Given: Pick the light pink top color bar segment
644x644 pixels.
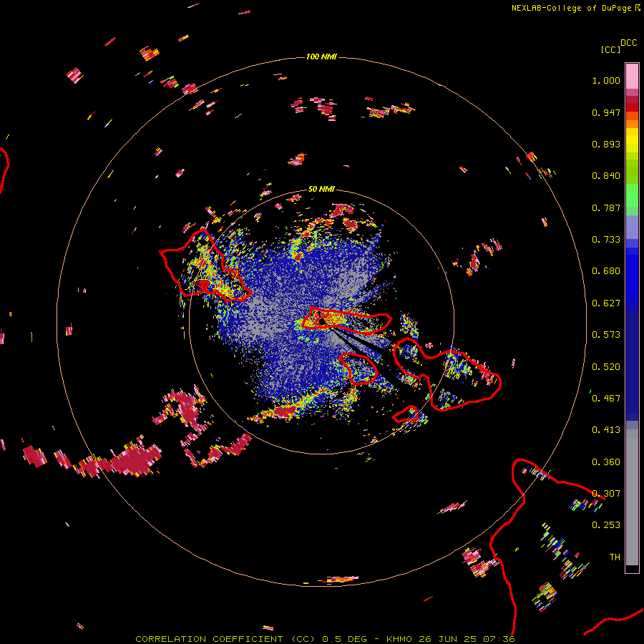Looking at the screenshot, I should (x=632, y=77).
